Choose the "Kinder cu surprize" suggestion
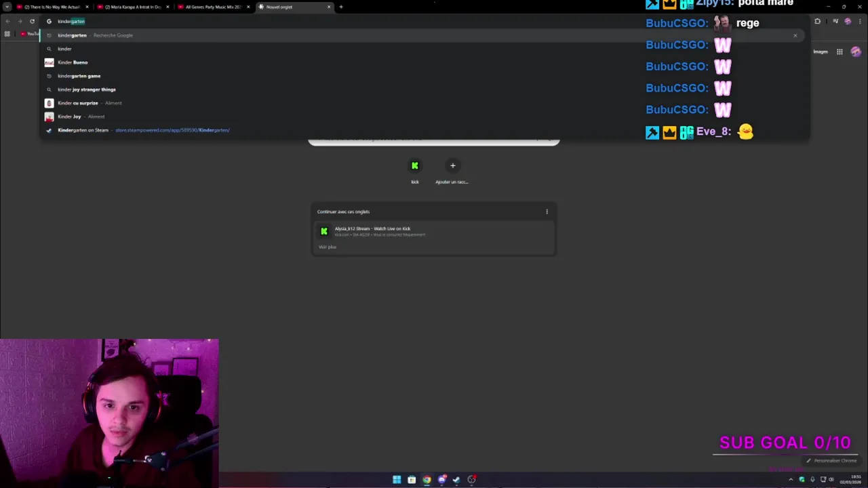Screen dimensions: 868x488 click(x=420, y=103)
